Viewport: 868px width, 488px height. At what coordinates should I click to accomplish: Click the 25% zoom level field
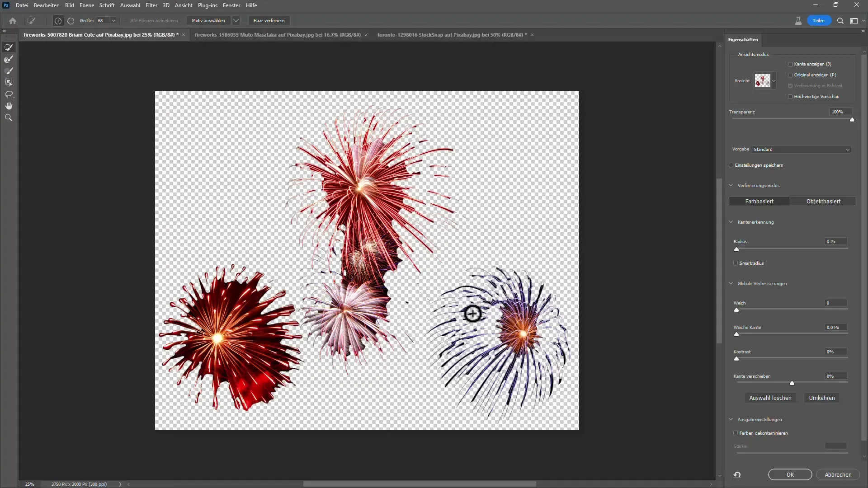pyautogui.click(x=30, y=484)
